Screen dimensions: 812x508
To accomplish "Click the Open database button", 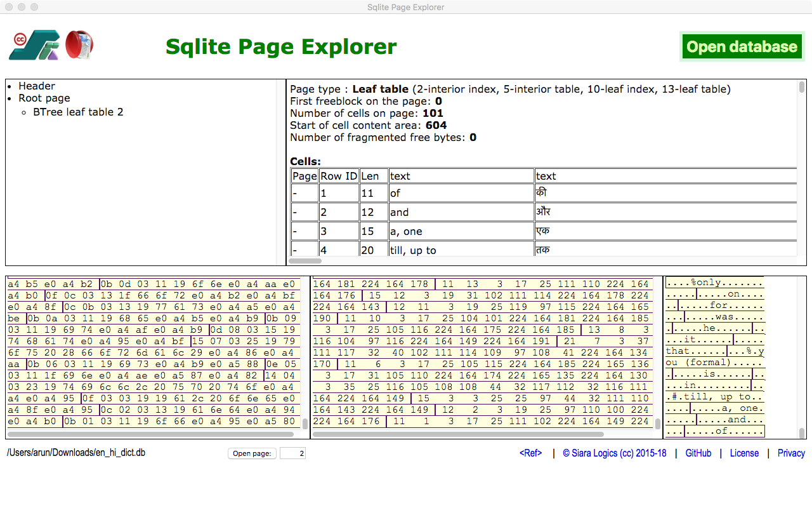I will coord(741,47).
